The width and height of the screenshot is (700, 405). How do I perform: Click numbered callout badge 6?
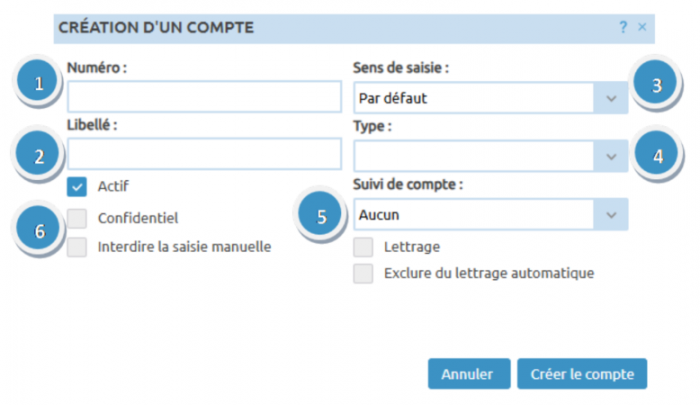pyautogui.click(x=40, y=230)
